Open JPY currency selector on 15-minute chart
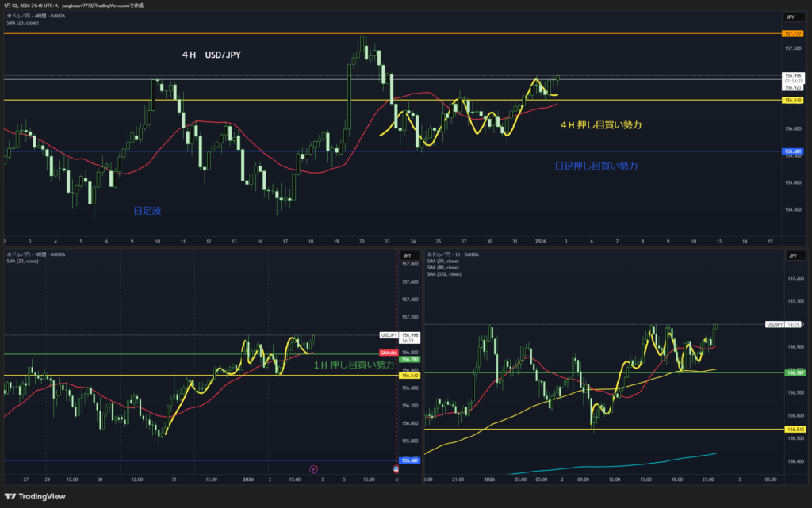812x508 pixels. pos(790,255)
